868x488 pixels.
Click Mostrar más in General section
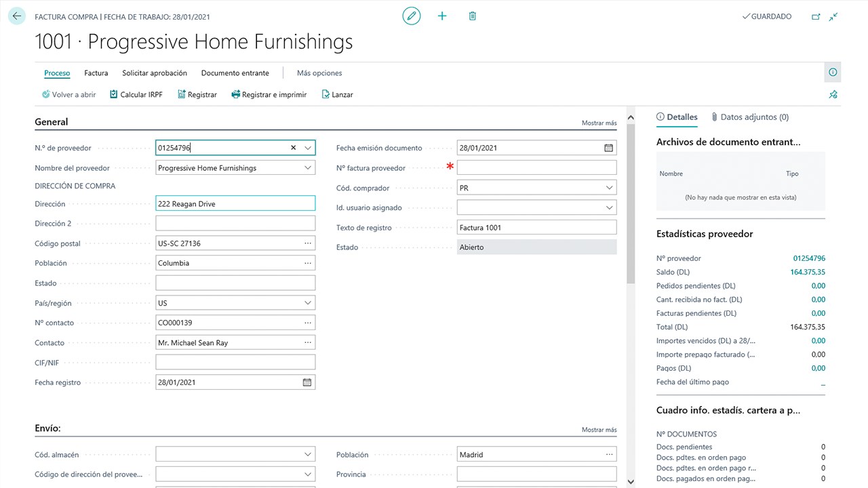(x=599, y=123)
